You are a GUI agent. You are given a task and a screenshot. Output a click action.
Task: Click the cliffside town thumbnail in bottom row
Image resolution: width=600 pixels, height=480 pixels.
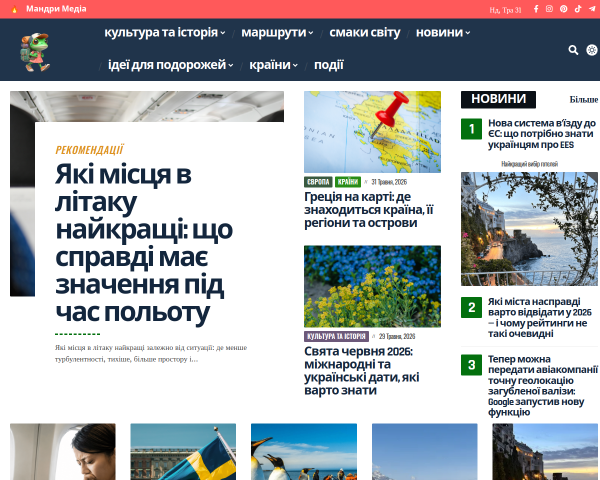(545, 452)
